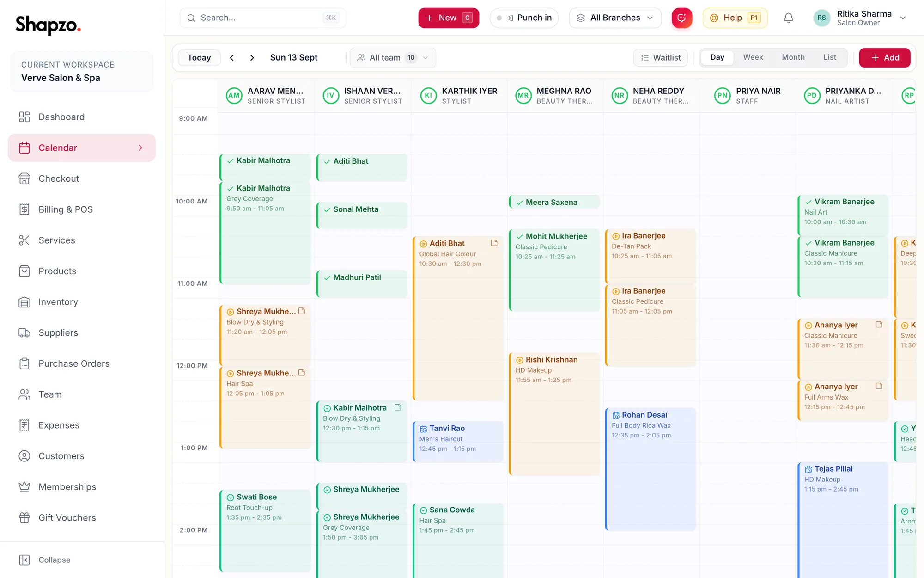This screenshot has height=578, width=924.
Task: Click the RS user avatar
Action: [x=821, y=18]
